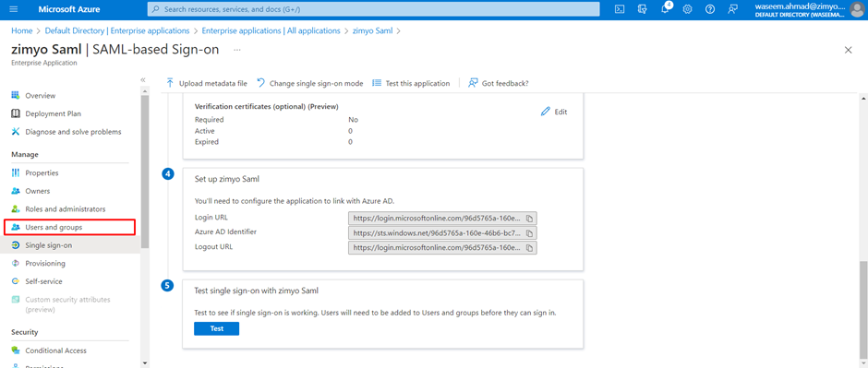The image size is (868, 368).
Task: Copy the Login URL to clipboard
Action: [x=529, y=218]
